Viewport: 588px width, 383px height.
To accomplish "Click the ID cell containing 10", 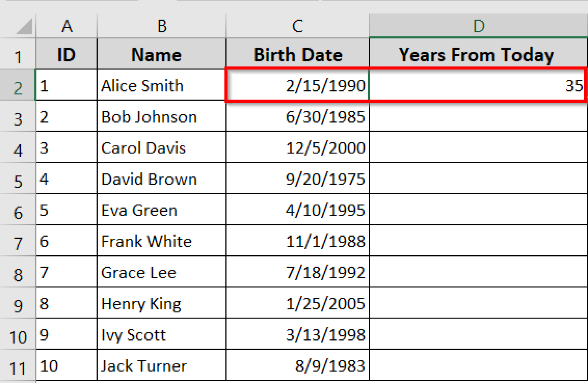I will [x=67, y=366].
